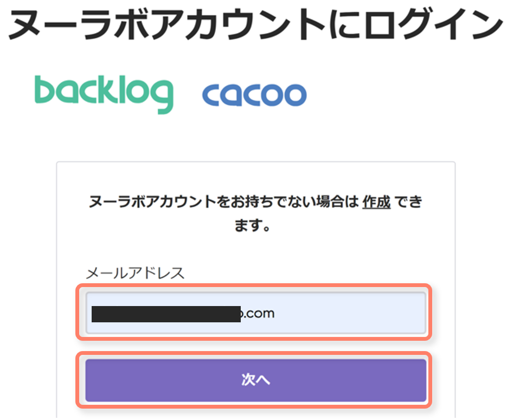Click the green Backlog logo

(x=104, y=93)
